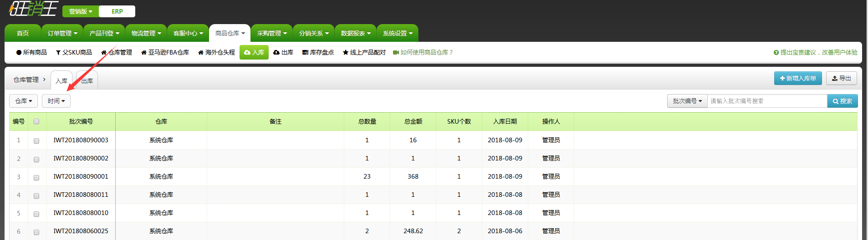Click 操作人 column header
868x240 pixels.
(551, 121)
